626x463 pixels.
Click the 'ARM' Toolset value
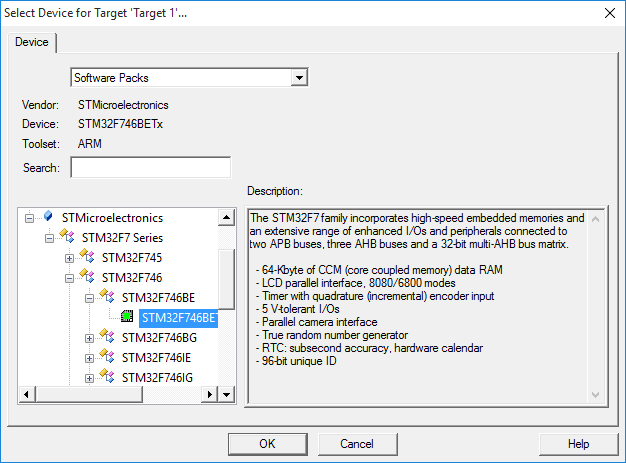pyautogui.click(x=89, y=144)
